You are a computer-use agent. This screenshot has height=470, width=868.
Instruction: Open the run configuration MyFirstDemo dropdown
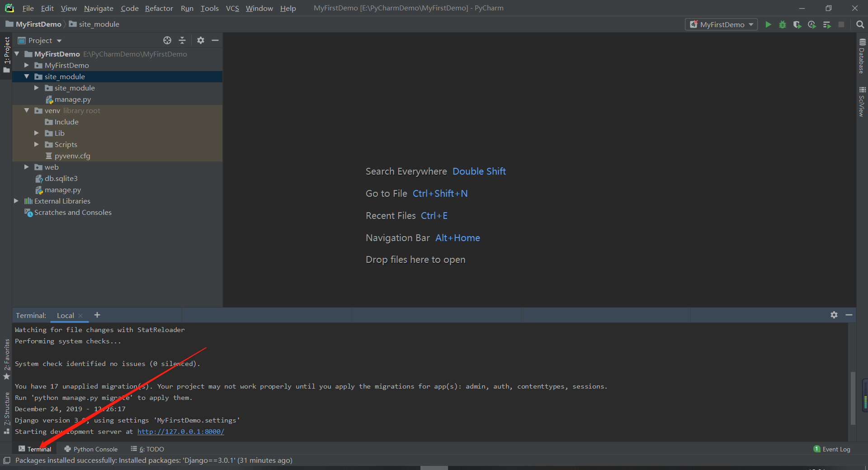point(721,24)
